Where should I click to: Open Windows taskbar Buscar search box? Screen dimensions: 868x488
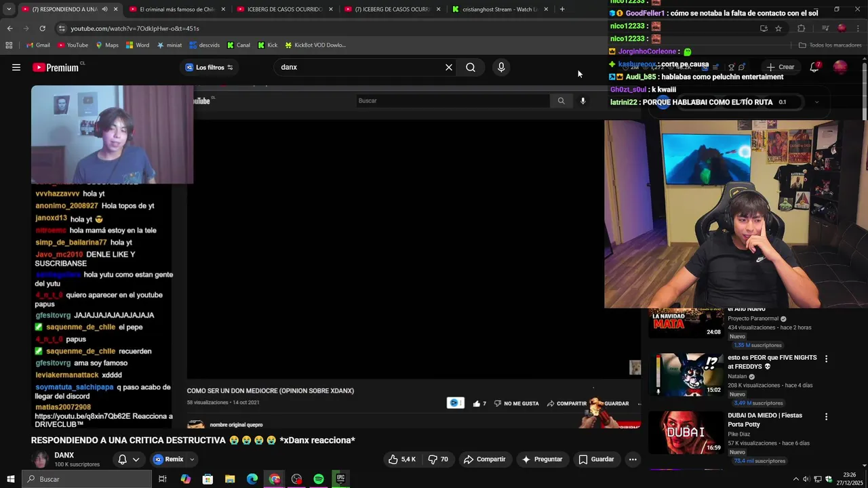87,479
